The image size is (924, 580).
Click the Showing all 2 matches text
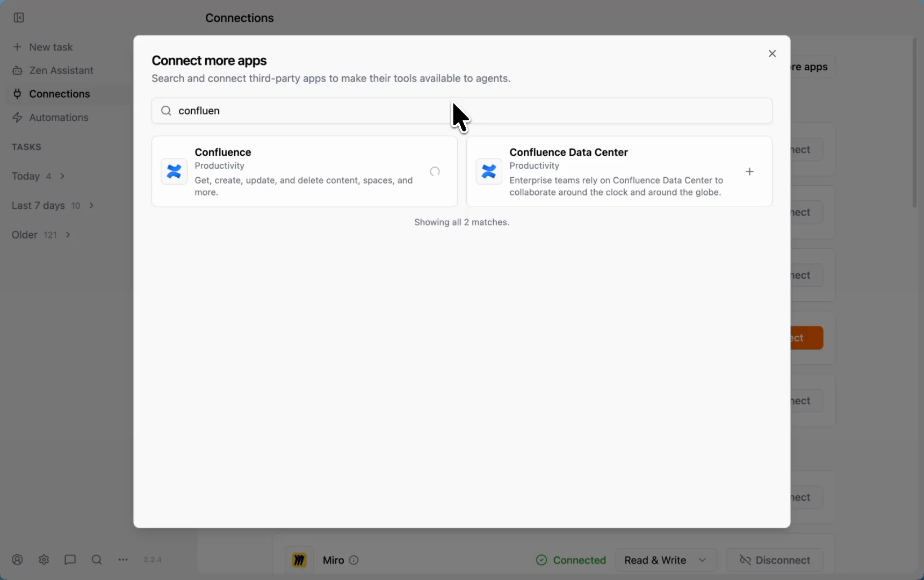(x=461, y=222)
